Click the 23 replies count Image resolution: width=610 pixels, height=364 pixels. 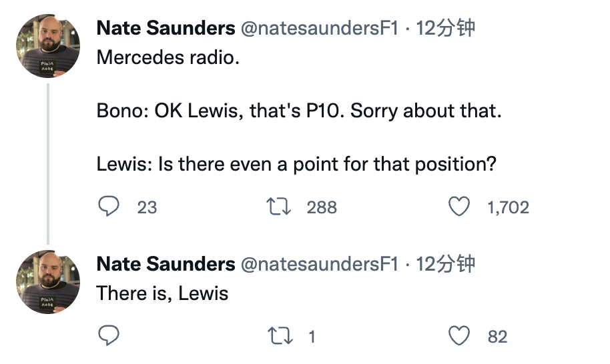pyautogui.click(x=147, y=207)
